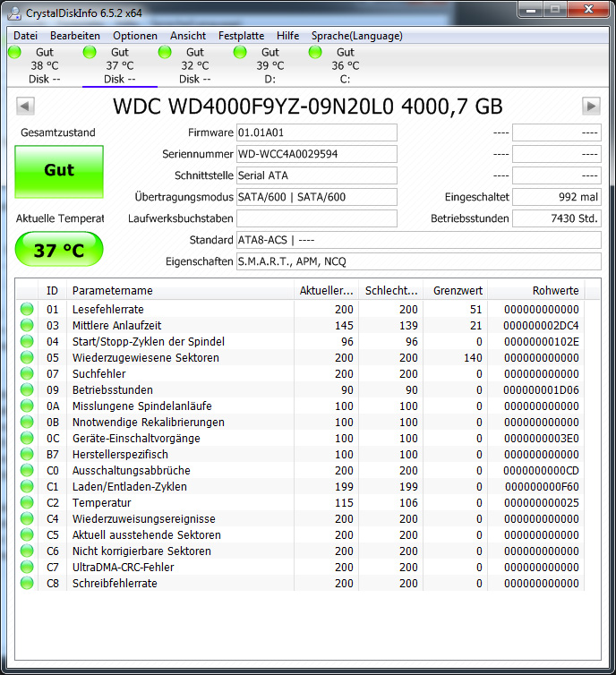
Task: Select the Lesefehlerrate parameter name
Action: (x=108, y=309)
